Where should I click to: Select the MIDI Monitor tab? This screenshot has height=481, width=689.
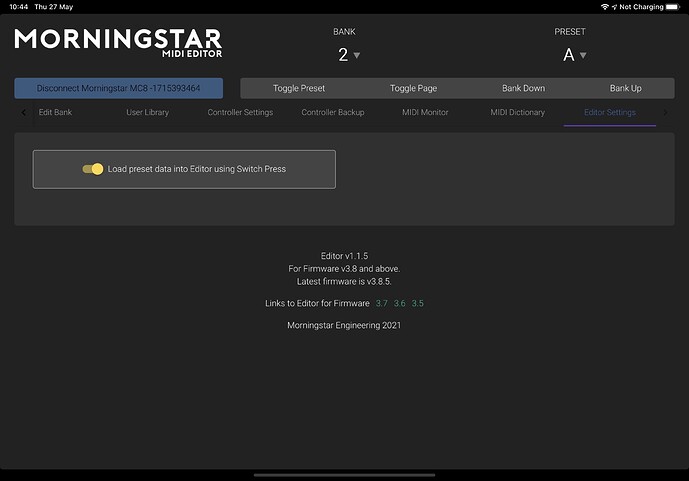click(x=425, y=112)
